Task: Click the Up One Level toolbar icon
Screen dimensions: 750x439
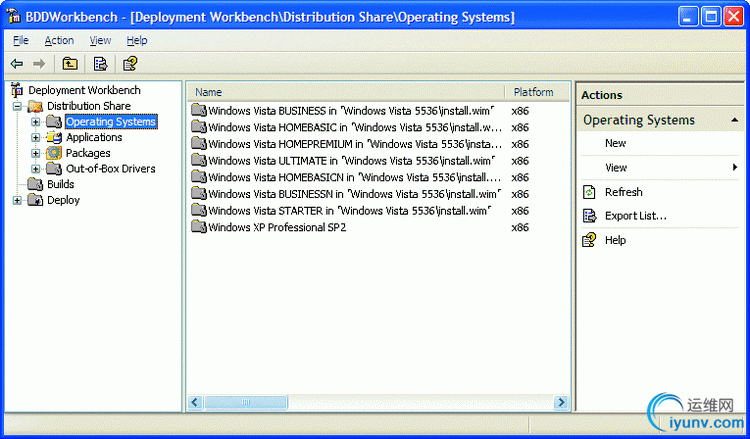Action: [x=70, y=63]
